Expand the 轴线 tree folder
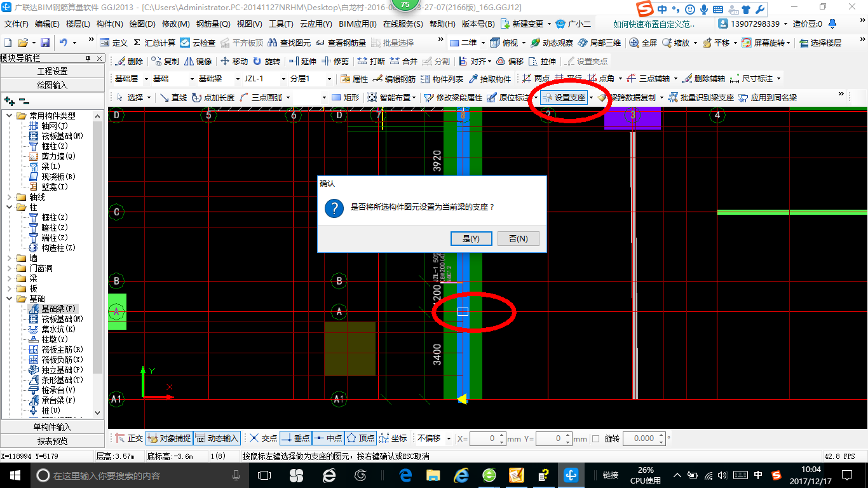The width and height of the screenshot is (868, 488). click(10, 197)
